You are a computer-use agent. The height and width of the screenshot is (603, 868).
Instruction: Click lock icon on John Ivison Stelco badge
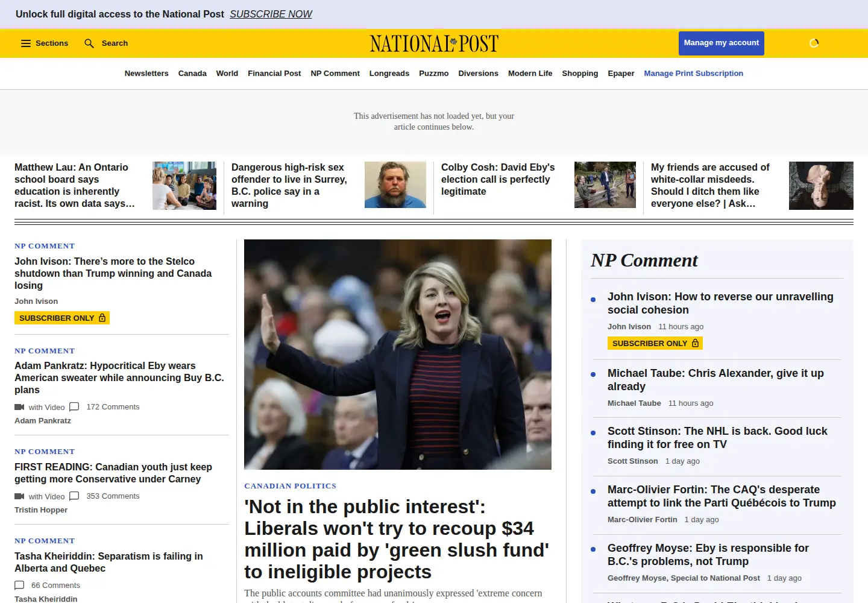[x=102, y=318]
